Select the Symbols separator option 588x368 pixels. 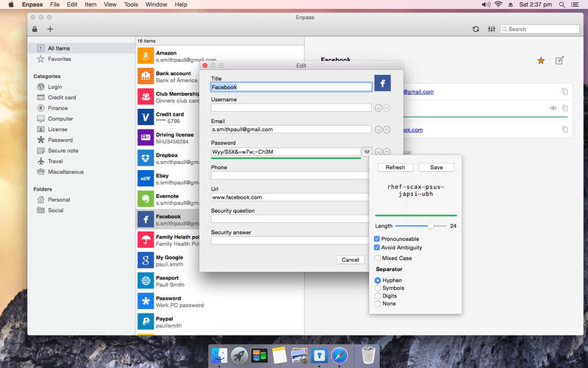(x=378, y=288)
